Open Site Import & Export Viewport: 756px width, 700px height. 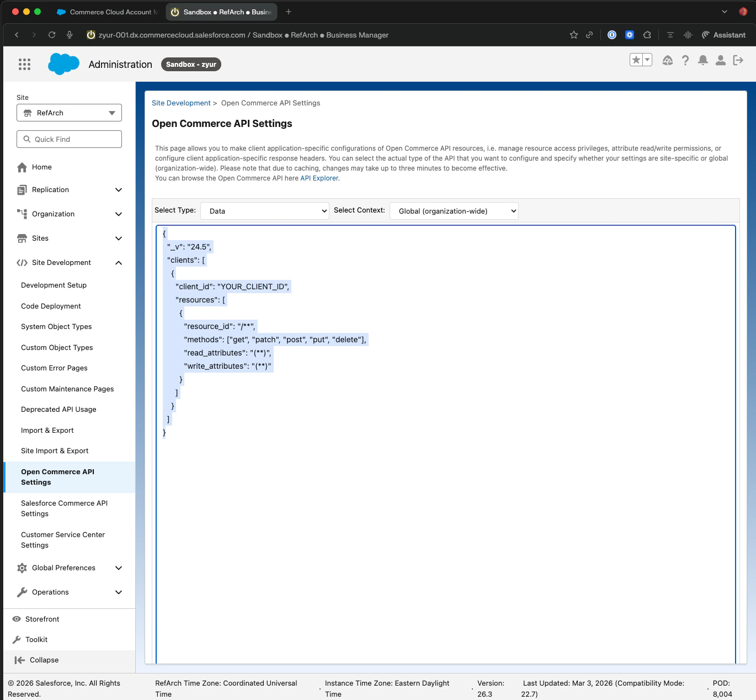click(55, 451)
